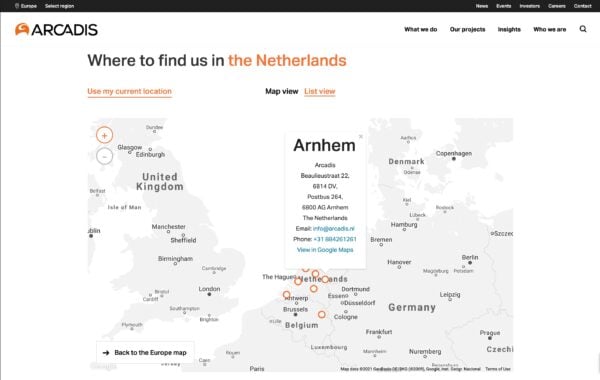Click Back to the Europe map button

(145, 352)
